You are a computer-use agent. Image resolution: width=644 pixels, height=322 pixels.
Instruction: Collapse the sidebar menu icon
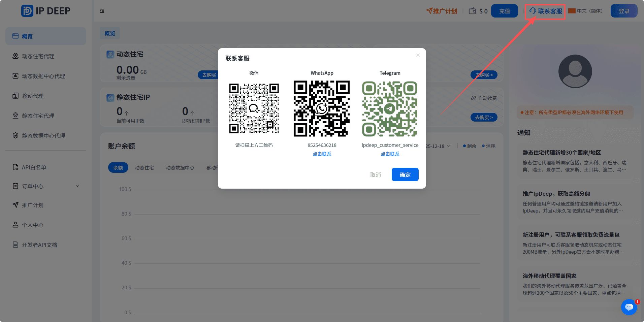[102, 11]
